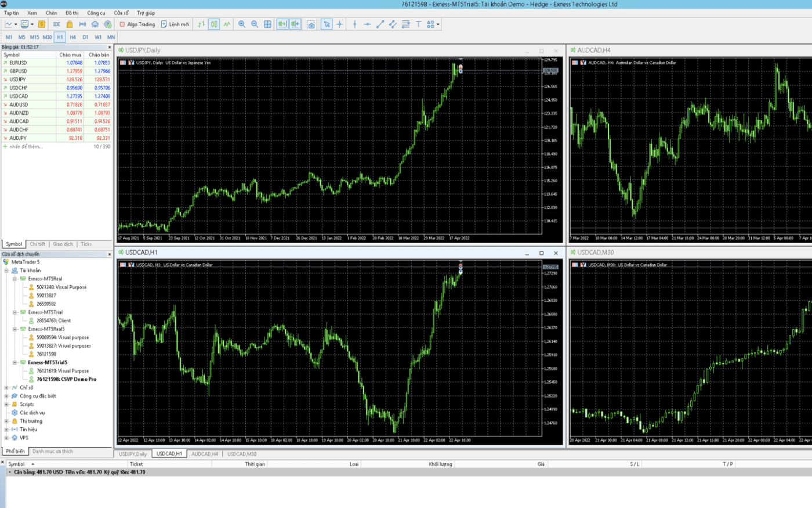Open the objects shapes dropdown arrow

pos(438,24)
